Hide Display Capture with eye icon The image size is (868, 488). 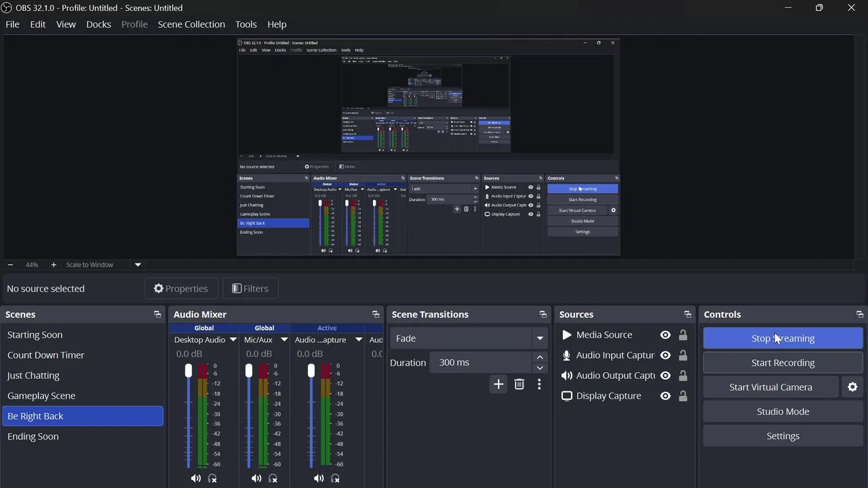tap(665, 396)
